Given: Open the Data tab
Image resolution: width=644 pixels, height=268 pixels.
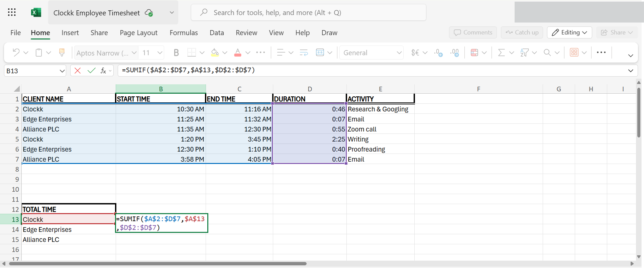Looking at the screenshot, I should click(217, 33).
